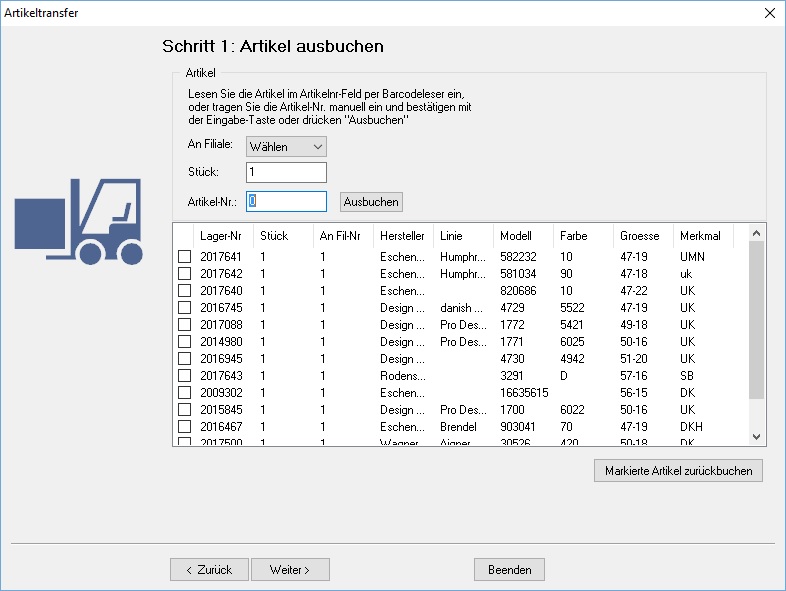Tick the checkbox for Lager-Nr 2017641
The height and width of the screenshot is (591, 786).
(x=184, y=257)
